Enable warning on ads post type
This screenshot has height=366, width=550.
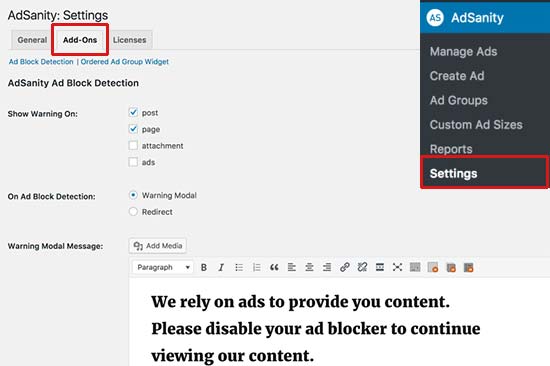[x=133, y=162]
